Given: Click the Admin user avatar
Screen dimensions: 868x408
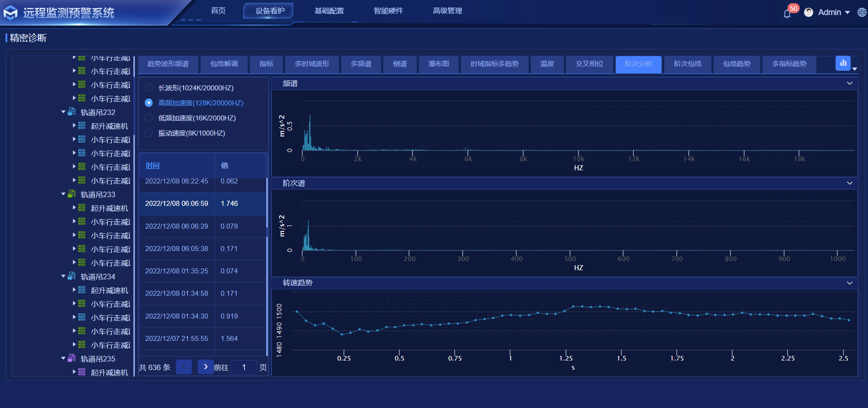Looking at the screenshot, I should [809, 12].
